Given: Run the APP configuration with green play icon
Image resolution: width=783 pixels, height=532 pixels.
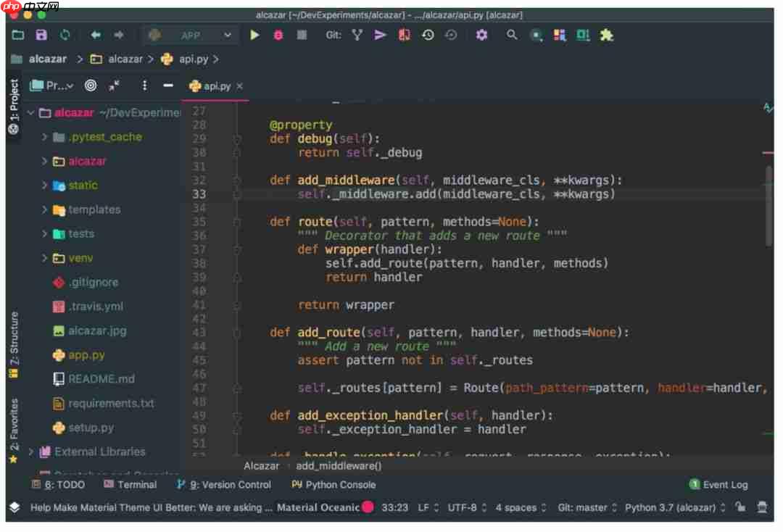Looking at the screenshot, I should (x=254, y=34).
